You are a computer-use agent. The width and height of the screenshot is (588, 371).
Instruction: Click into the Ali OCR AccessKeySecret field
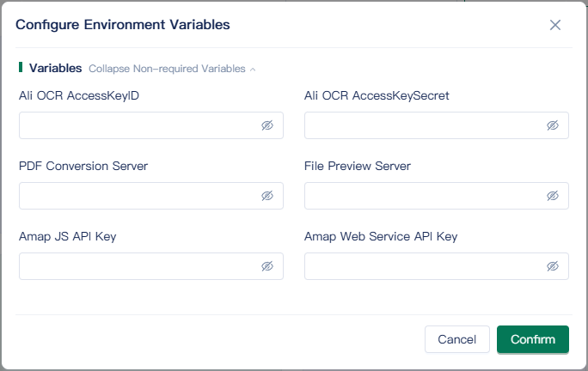pos(423,125)
